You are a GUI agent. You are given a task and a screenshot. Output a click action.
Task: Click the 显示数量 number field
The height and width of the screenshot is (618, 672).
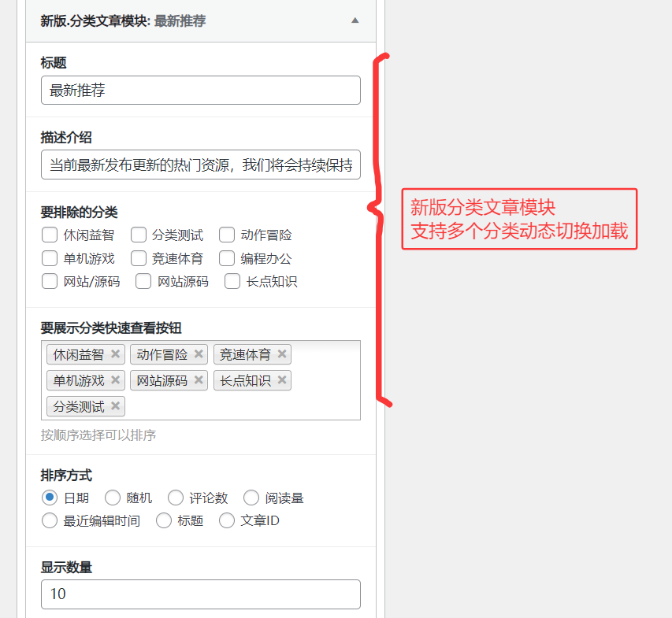(x=200, y=594)
